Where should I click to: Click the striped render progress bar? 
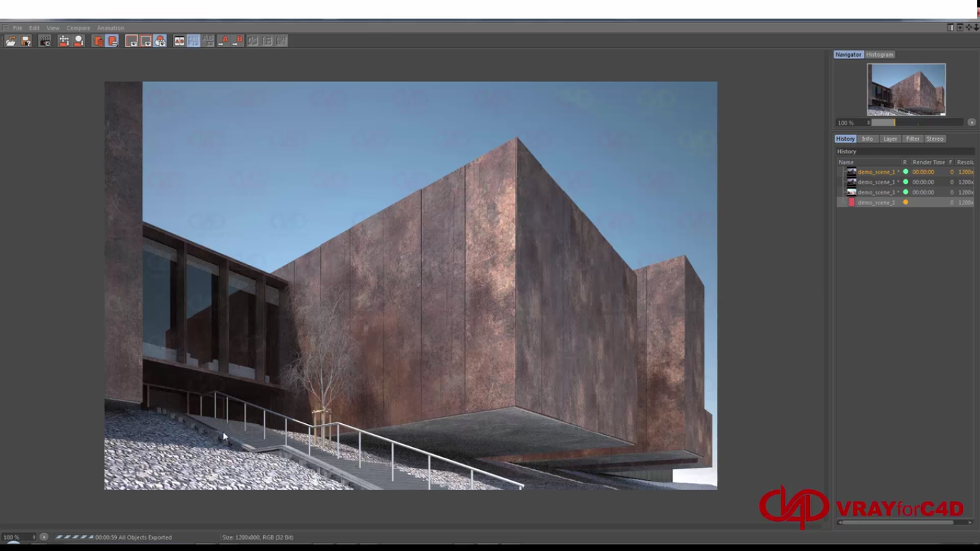75,537
